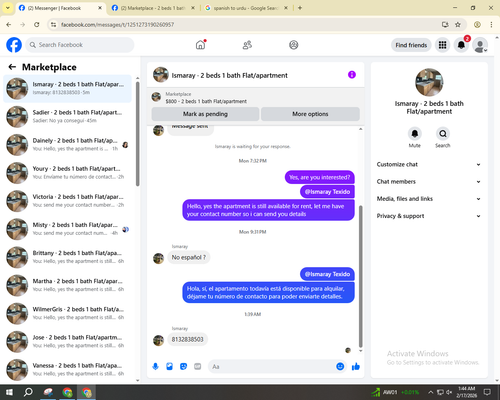Open the $800 Marketplace listing link

[x=206, y=101]
